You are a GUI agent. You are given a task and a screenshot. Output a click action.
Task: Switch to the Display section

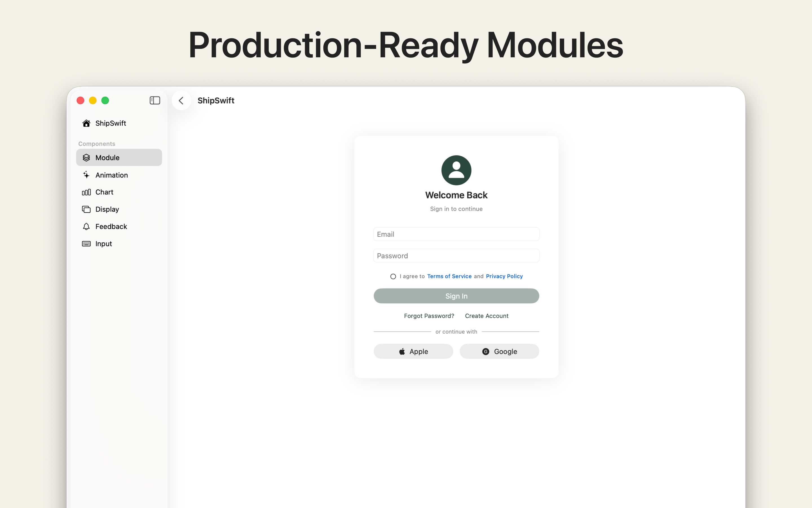119,209
